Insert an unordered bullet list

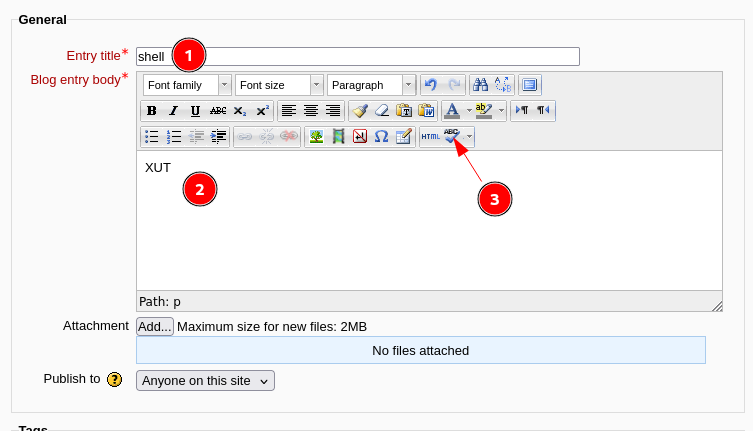point(152,137)
